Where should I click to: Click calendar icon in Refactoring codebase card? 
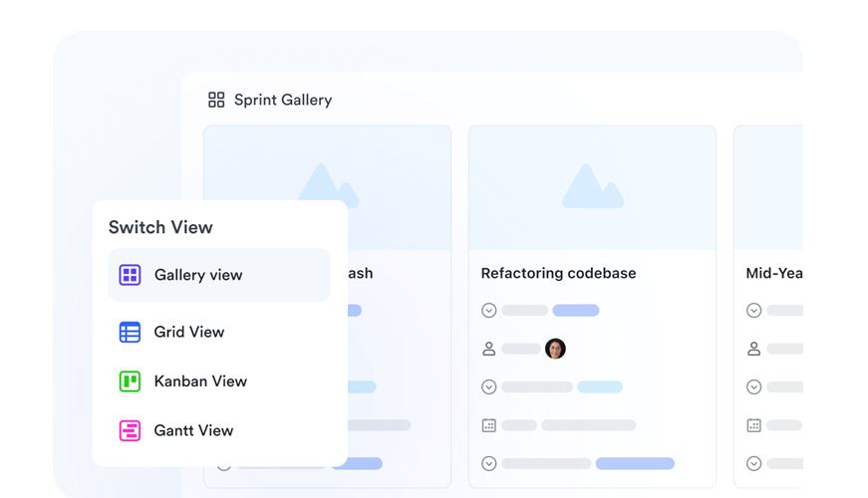tap(488, 425)
